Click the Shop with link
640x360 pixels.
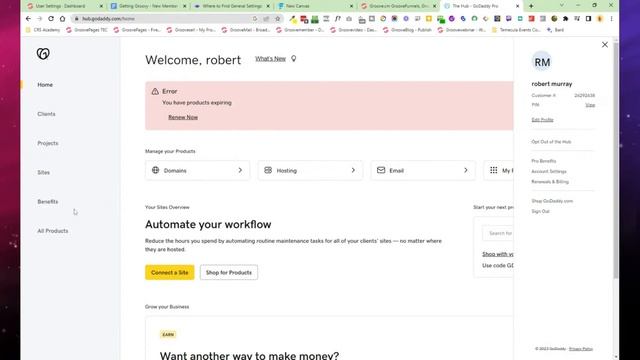(498, 254)
